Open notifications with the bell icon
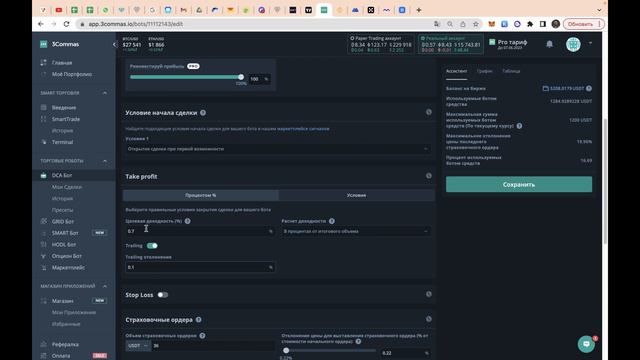Image resolution: width=640 pixels, height=360 pixels. point(549,44)
